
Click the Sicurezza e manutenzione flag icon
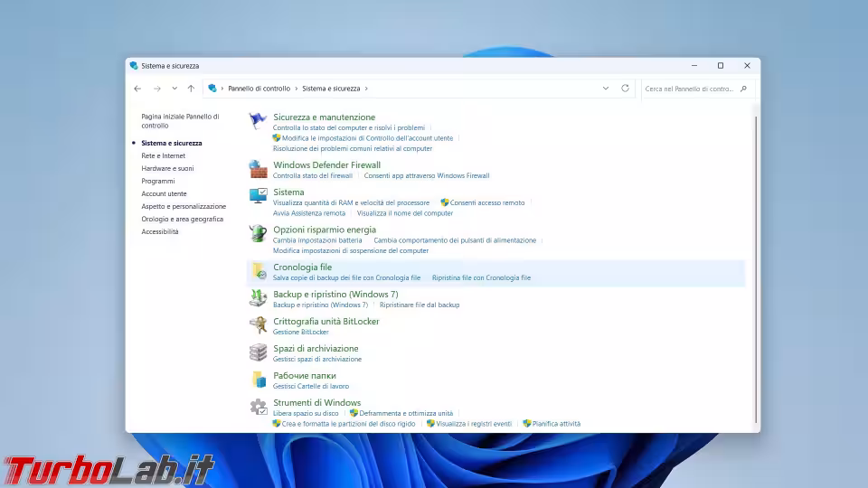click(x=259, y=121)
